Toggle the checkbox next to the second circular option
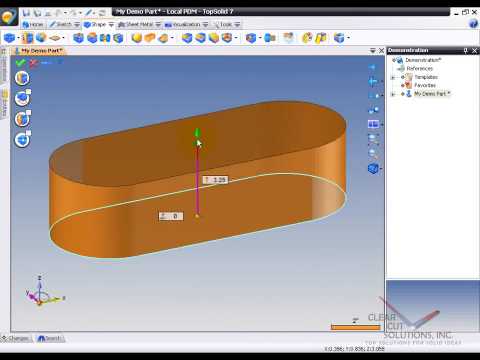This screenshot has width=480, height=360. tap(29, 92)
